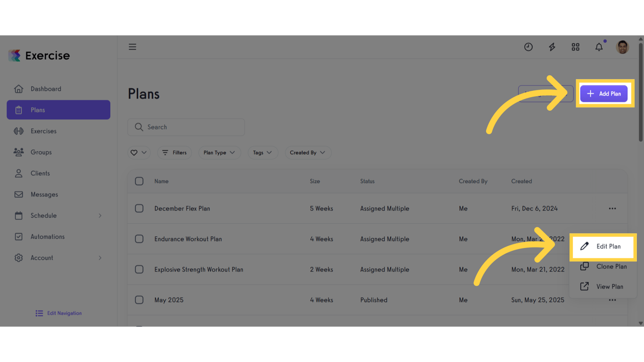Click the hamburger menu icon
The height and width of the screenshot is (362, 644).
[132, 47]
